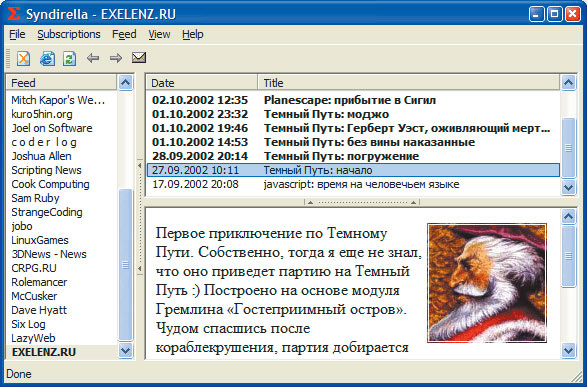Open item Темный Путь: без вины наказанные
The image size is (587, 387).
coord(369,142)
